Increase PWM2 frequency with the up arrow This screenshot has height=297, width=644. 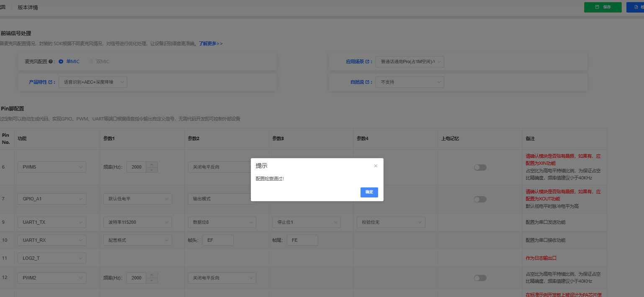(x=152, y=275)
